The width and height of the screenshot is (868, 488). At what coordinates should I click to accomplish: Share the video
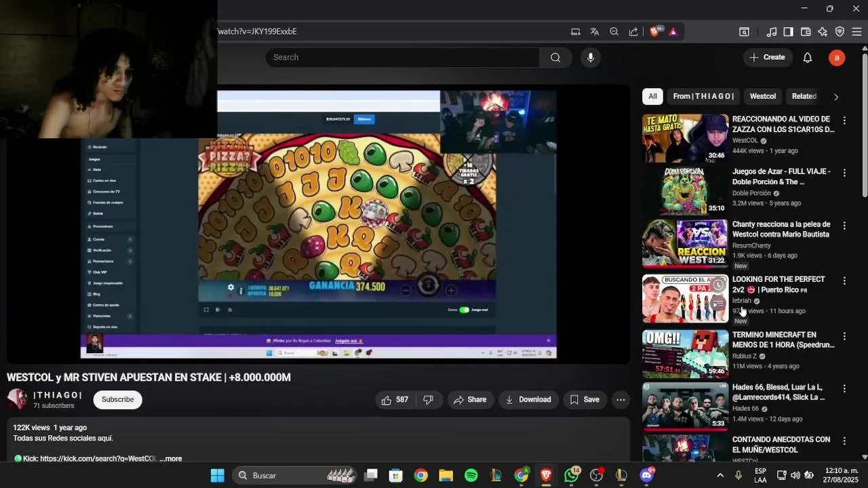click(x=470, y=400)
